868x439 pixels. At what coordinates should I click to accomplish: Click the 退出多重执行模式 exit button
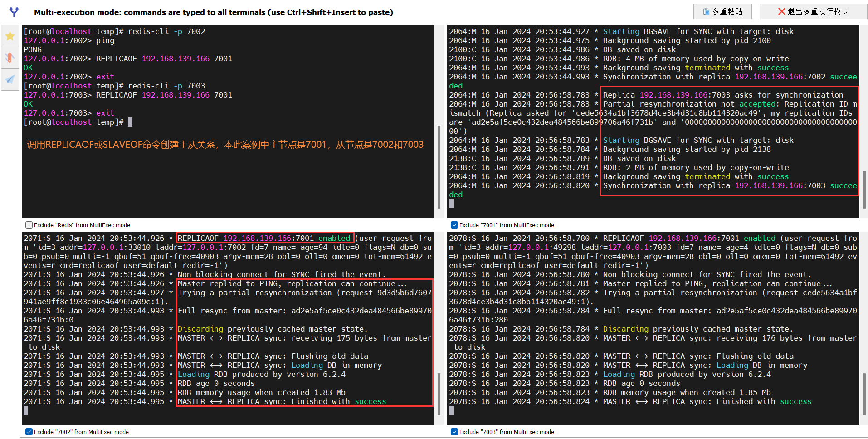tap(813, 11)
